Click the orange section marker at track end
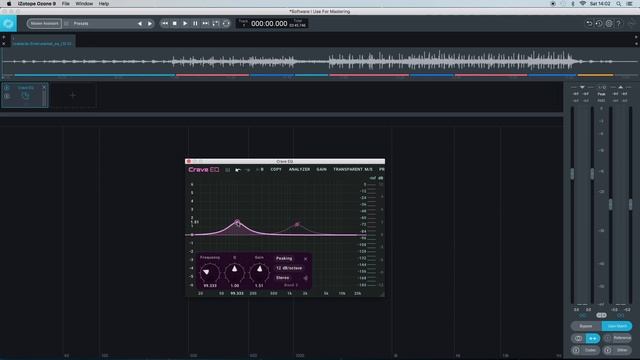Image resolution: width=640 pixels, height=360 pixels. 595,76
